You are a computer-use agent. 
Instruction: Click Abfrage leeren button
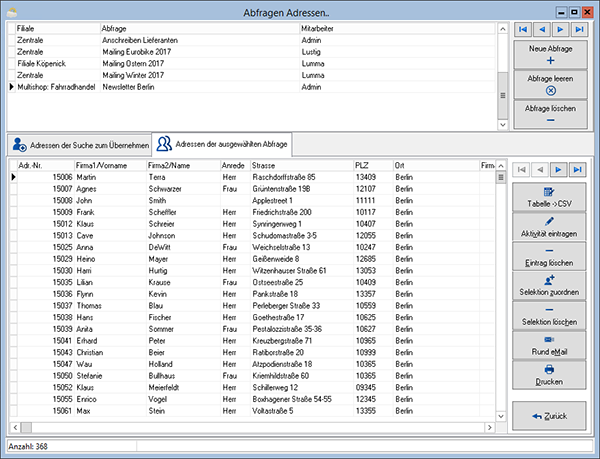point(550,85)
